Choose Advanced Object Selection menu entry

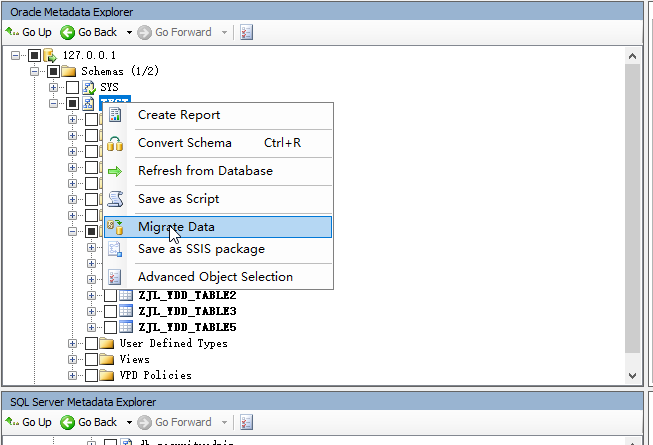(218, 277)
